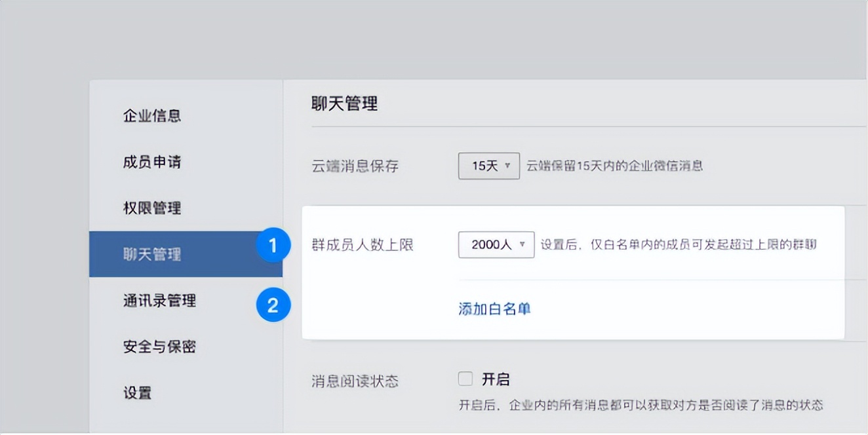Image resolution: width=868 pixels, height=435 pixels.
Task: Click the 群成员人数上限 label
Action: coord(362,245)
